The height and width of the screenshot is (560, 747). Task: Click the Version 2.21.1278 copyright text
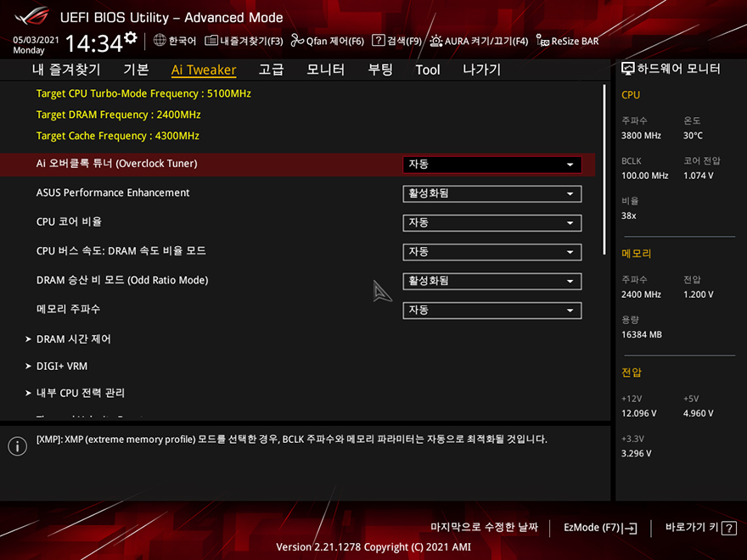tap(373, 547)
